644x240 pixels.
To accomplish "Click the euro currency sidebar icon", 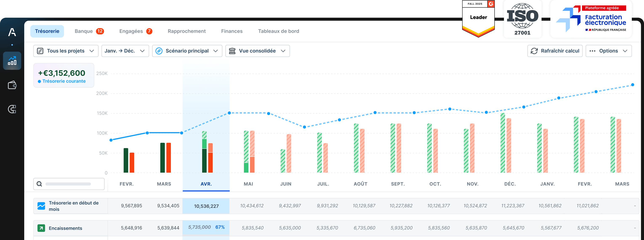I will (12, 109).
